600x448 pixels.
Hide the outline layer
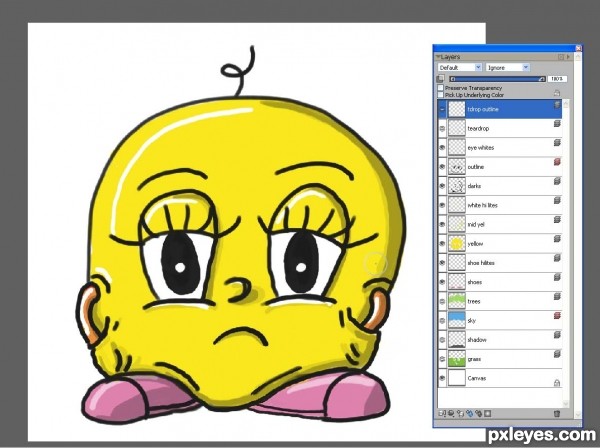point(442,167)
